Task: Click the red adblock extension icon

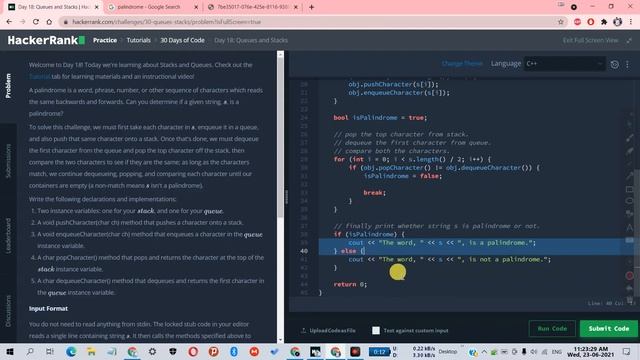Action: click(x=577, y=22)
